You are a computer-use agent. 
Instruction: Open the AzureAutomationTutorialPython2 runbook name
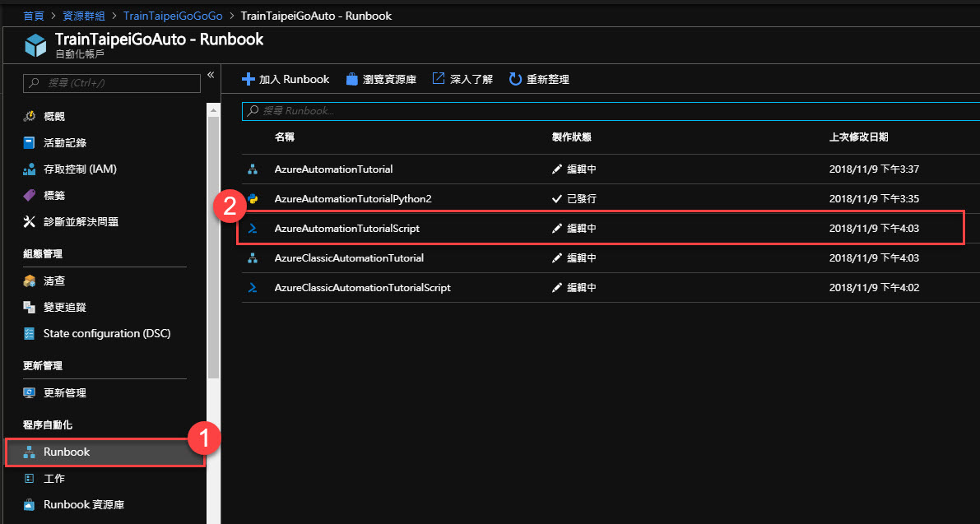pos(353,198)
